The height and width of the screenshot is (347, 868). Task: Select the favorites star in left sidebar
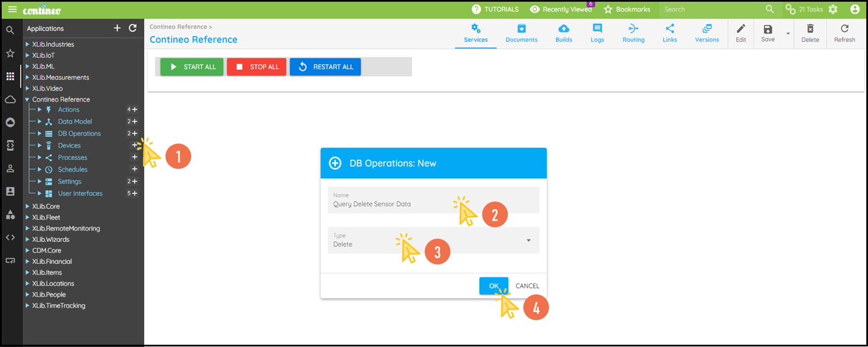pos(10,53)
